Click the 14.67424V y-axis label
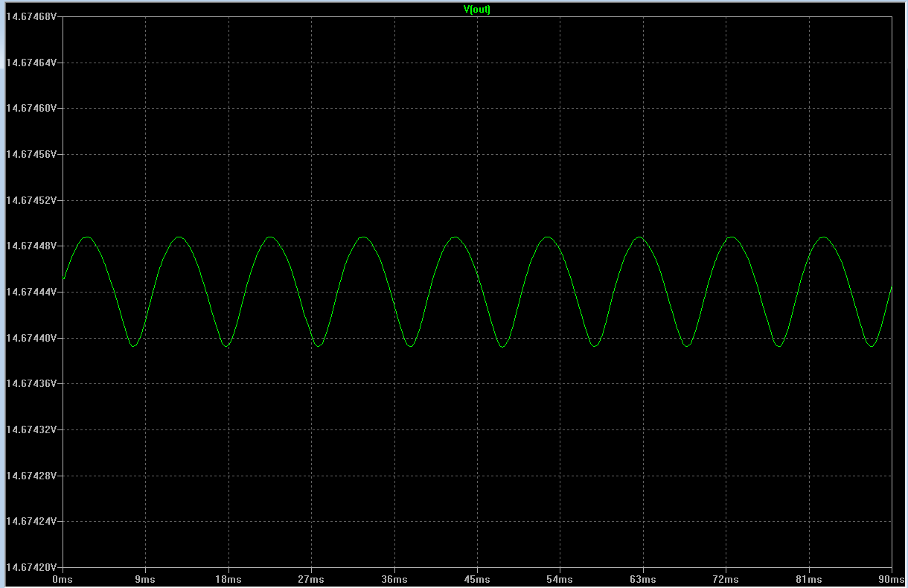 click(x=31, y=522)
